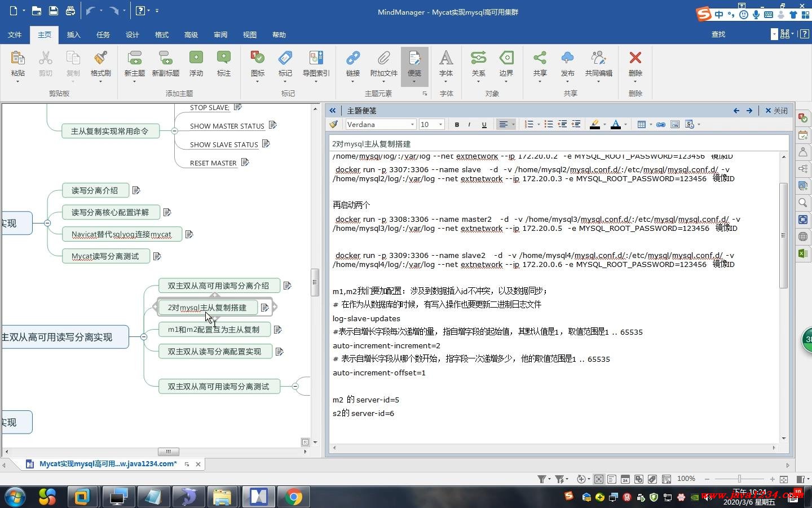Click the notes vertical scrollbar thumb
The width and height of the screenshot is (812, 508).
point(783,235)
